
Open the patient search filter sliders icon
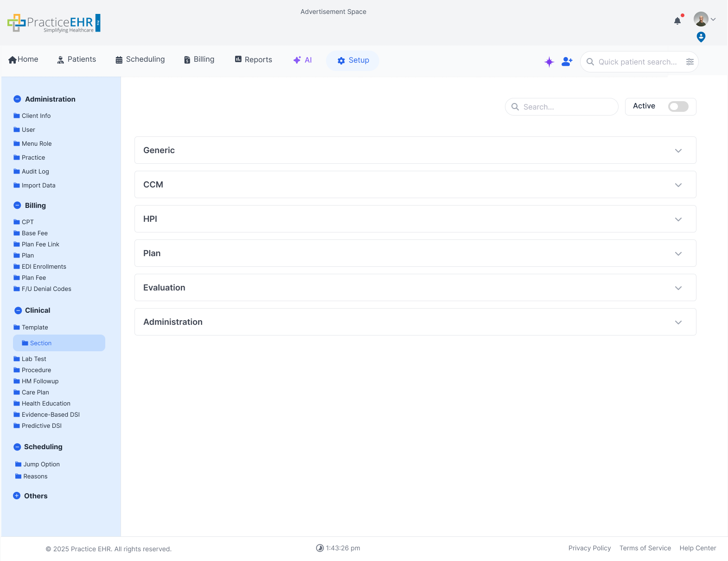690,62
